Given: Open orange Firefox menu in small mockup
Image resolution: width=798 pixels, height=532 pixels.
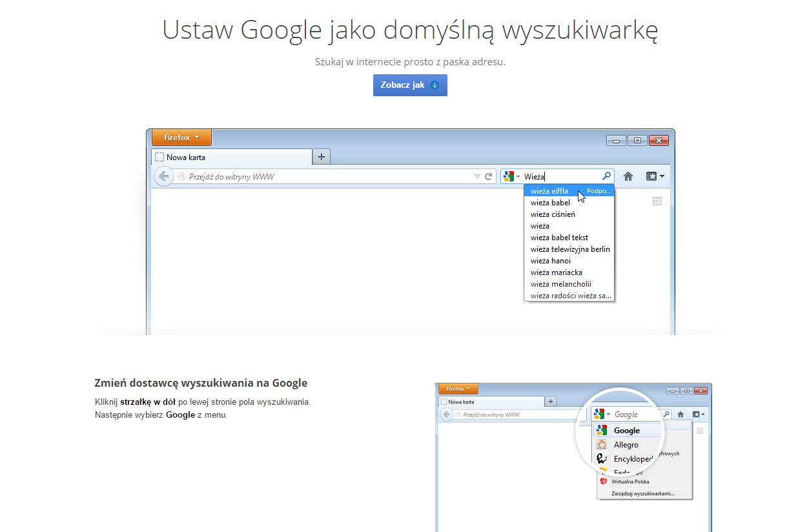Looking at the screenshot, I should tap(458, 389).
